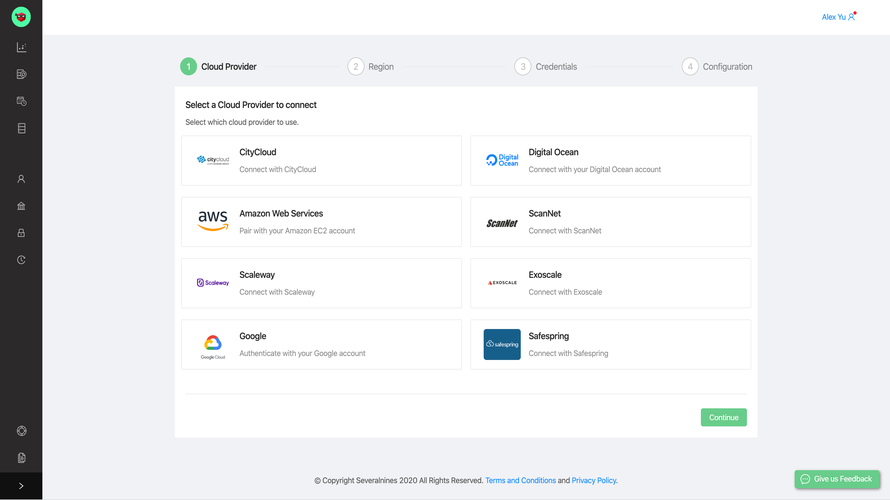Image resolution: width=890 pixels, height=500 pixels.
Task: Open the padlock security sidebar icon
Action: pyautogui.click(x=21, y=233)
